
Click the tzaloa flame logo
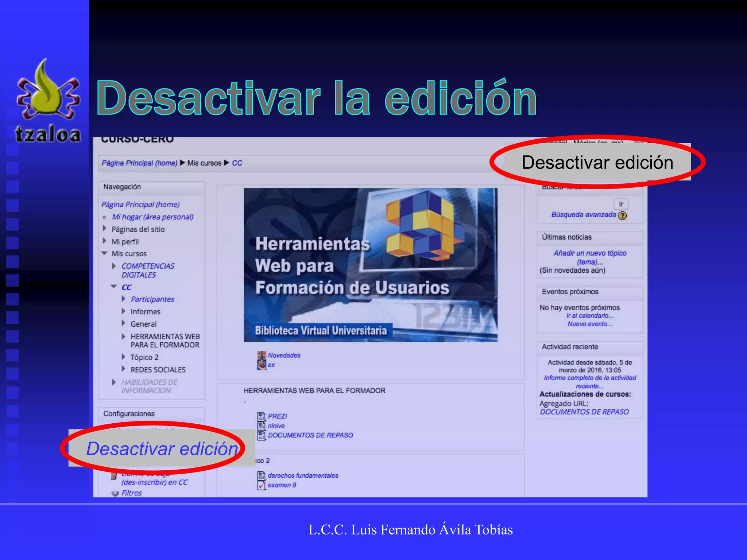(x=48, y=100)
